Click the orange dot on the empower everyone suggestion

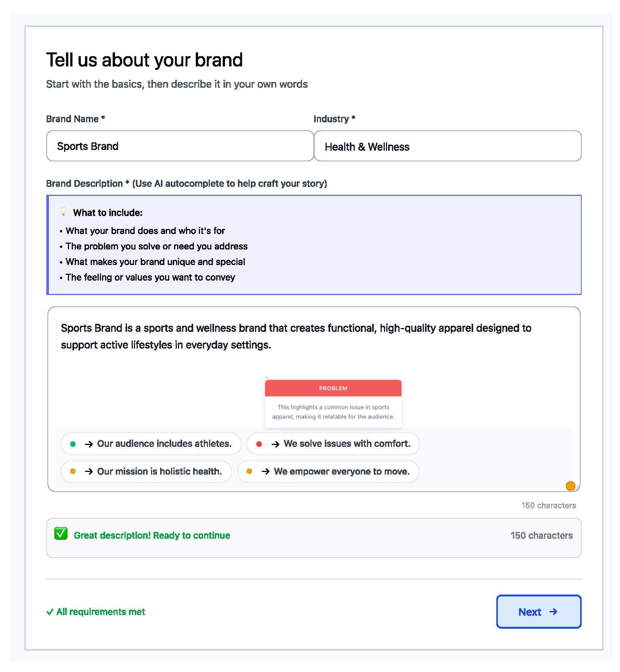249,472
